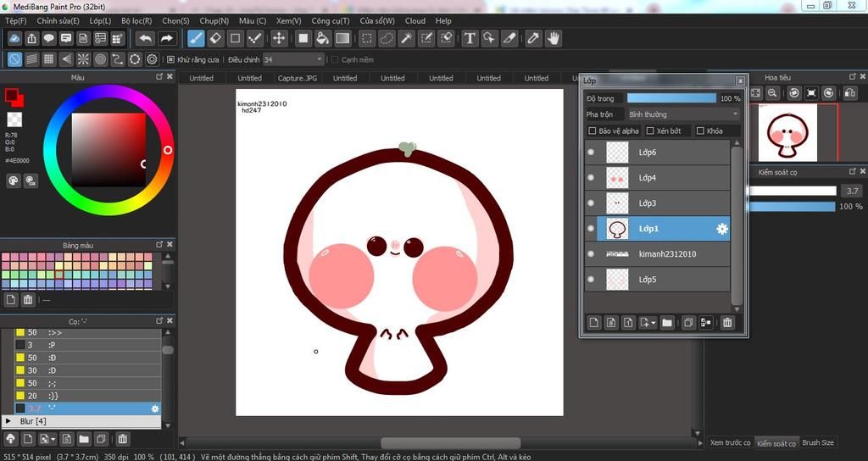This screenshot has width=868, height=461.
Task: Click the Undo arrow
Action: coord(146,38)
